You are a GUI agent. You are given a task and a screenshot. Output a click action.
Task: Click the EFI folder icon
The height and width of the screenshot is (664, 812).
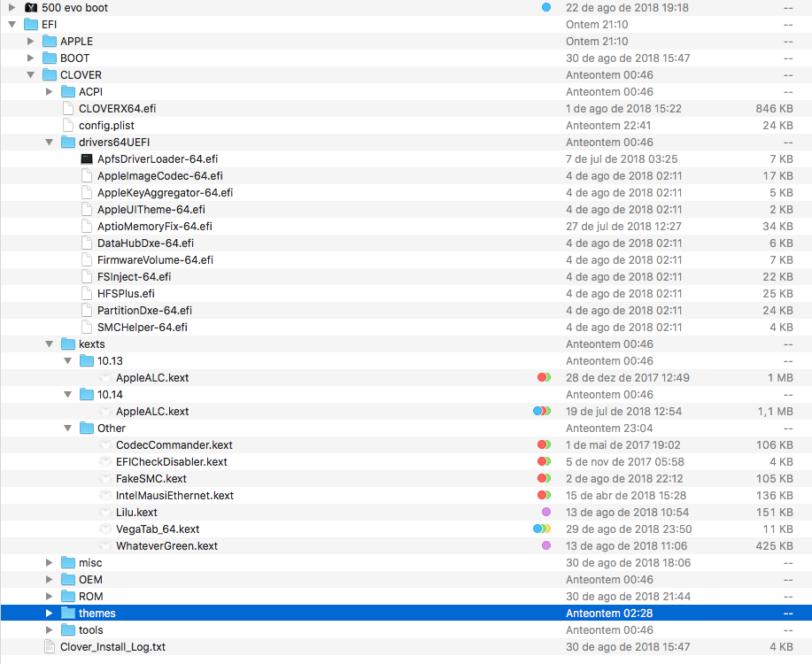[x=31, y=24]
